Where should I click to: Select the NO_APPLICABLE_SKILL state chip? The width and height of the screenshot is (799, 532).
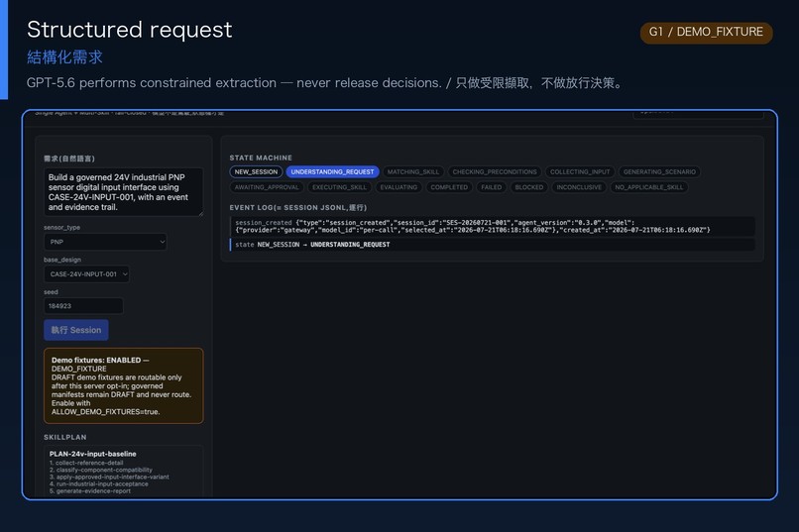coord(648,187)
